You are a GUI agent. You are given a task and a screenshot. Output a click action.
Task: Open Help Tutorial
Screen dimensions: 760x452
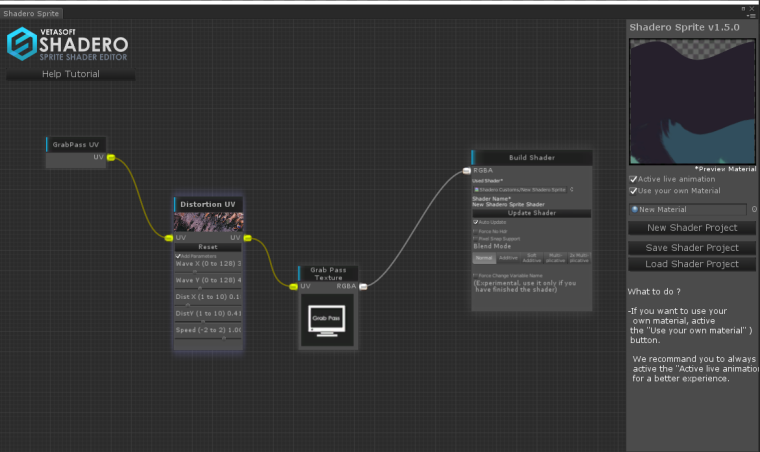(x=71, y=74)
